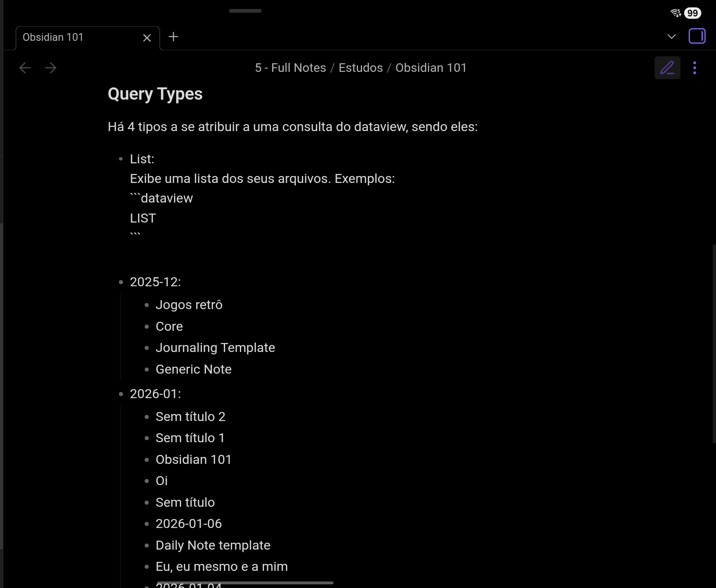
Task: Click the Wi-Fi status icon
Action: tap(676, 13)
